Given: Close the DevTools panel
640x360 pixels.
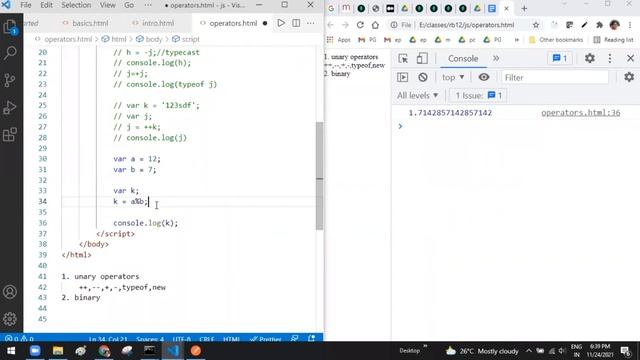Looking at the screenshot, I should [x=630, y=58].
